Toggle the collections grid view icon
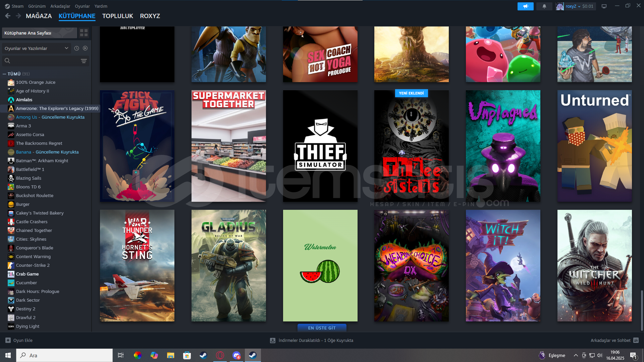 point(84,33)
